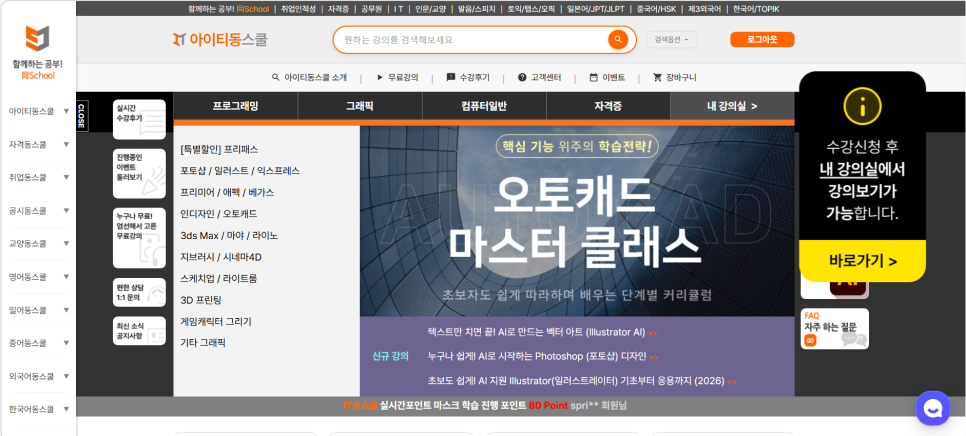Open 취업인적성 in top bar
Viewport: 966px width, 436px height.
point(298,9)
